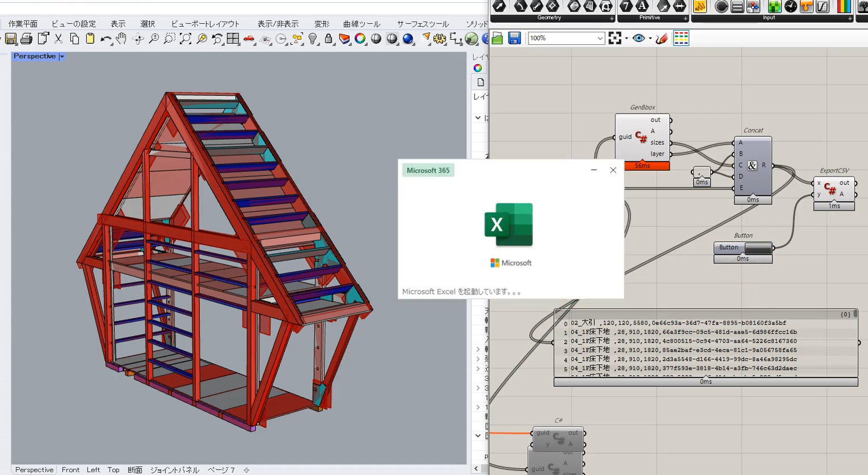Click the Gradient color strip component icon
The width and height of the screenshot is (868, 475).
844,6
